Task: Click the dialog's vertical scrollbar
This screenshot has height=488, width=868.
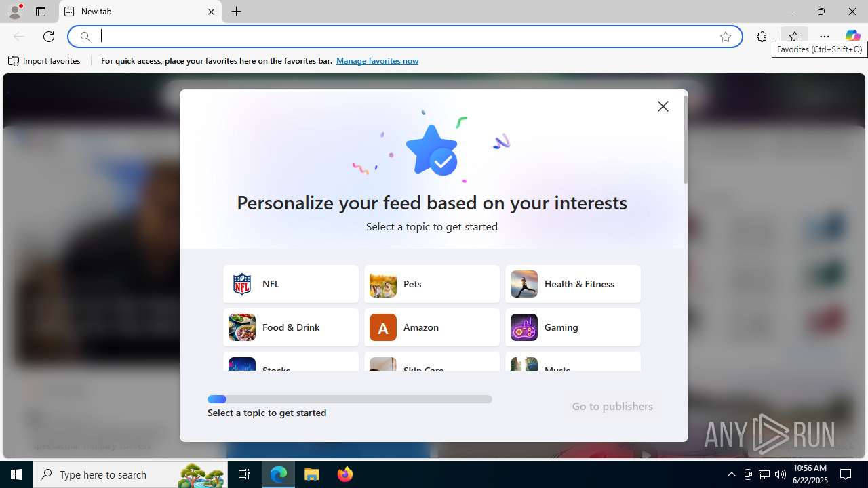Action: pyautogui.click(x=685, y=140)
